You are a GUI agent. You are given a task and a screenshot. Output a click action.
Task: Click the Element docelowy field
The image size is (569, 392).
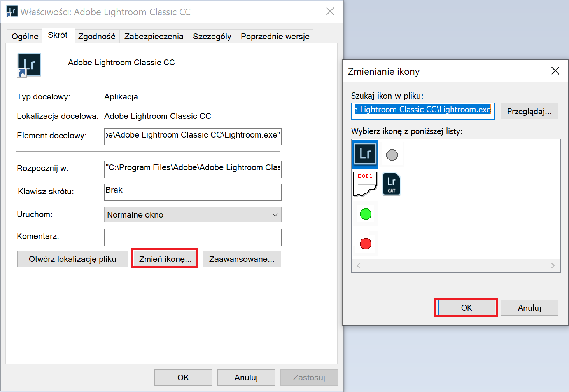193,136
